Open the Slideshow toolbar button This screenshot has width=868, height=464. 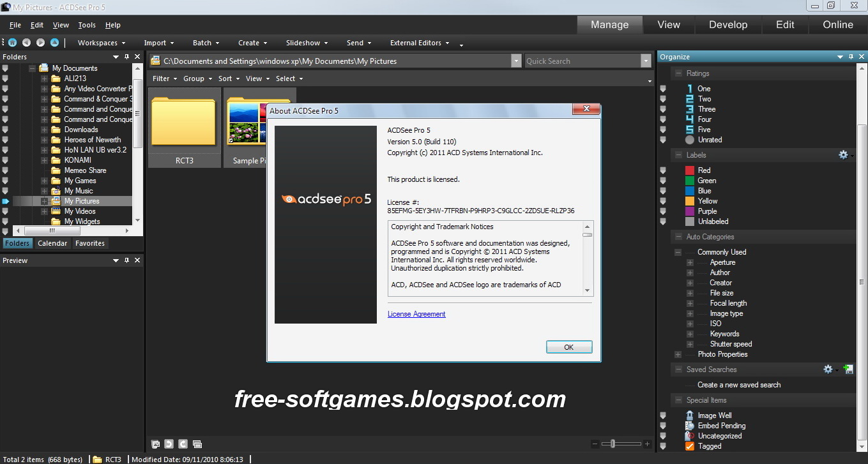point(307,43)
